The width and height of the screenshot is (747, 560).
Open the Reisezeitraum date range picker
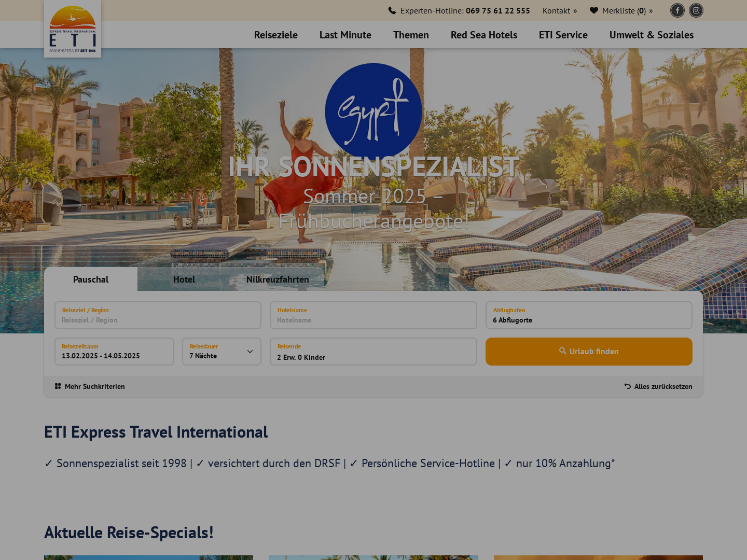[114, 352]
